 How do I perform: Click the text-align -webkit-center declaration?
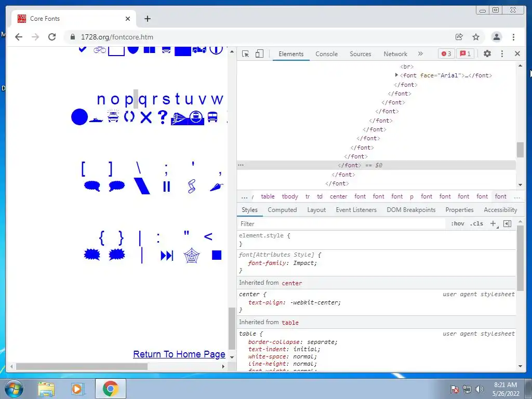(x=295, y=302)
